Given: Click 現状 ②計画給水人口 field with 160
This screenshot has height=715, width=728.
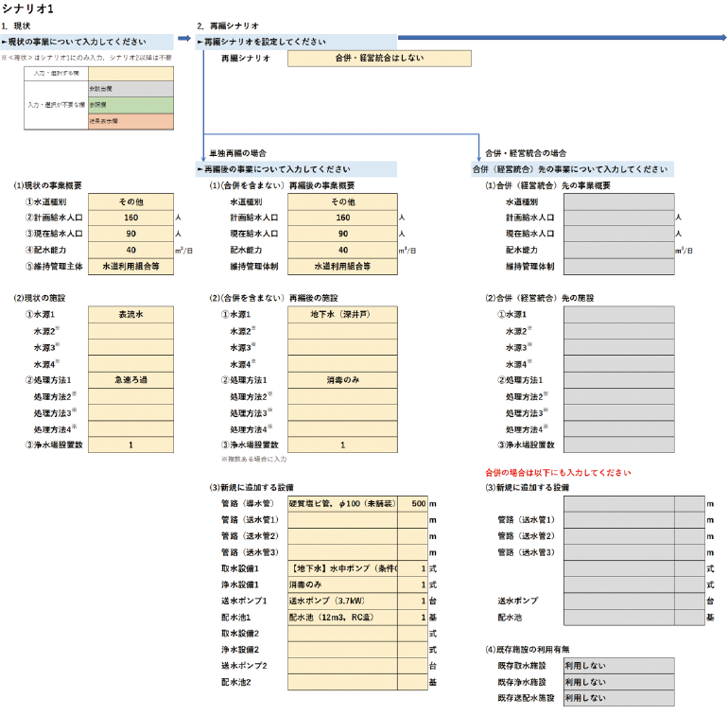Looking at the screenshot, I should 130,218.
